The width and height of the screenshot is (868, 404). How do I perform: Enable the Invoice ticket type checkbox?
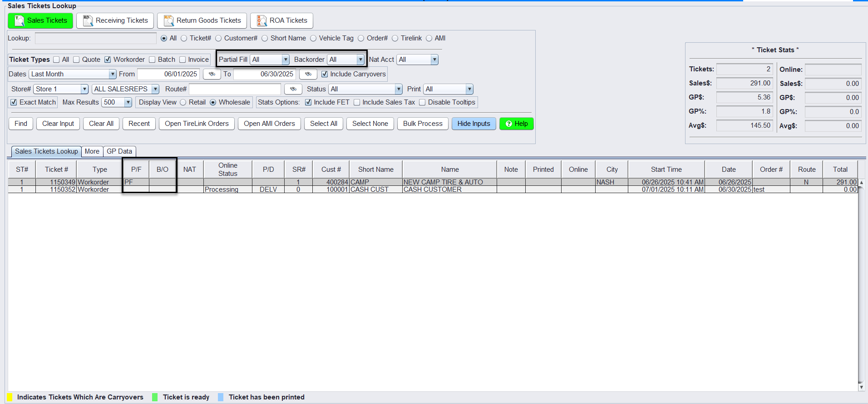[x=182, y=60]
